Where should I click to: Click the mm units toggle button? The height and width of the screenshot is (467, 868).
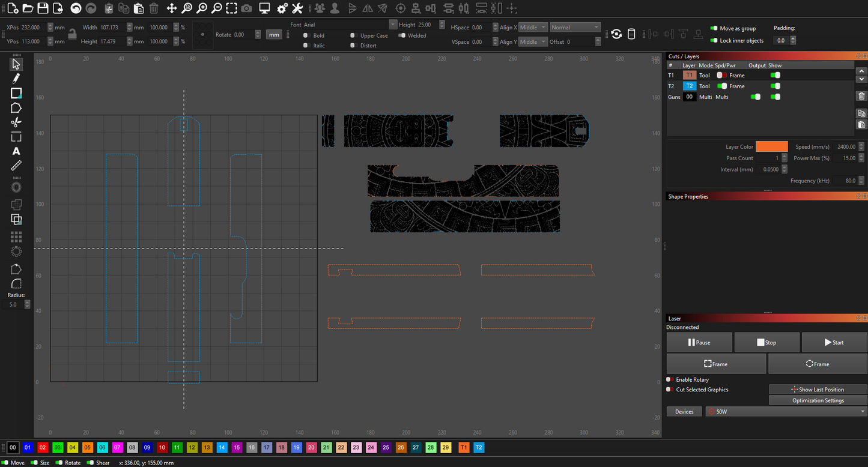pos(274,35)
